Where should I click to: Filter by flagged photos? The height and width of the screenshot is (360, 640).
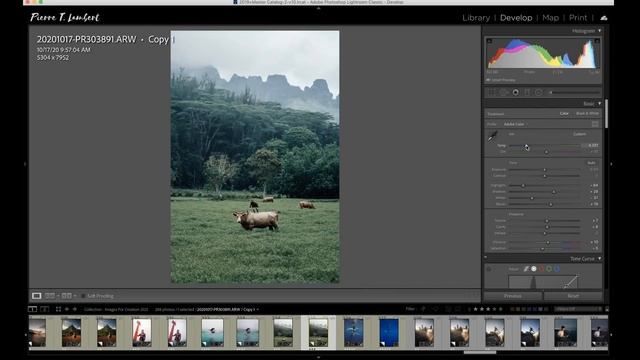coord(423,309)
